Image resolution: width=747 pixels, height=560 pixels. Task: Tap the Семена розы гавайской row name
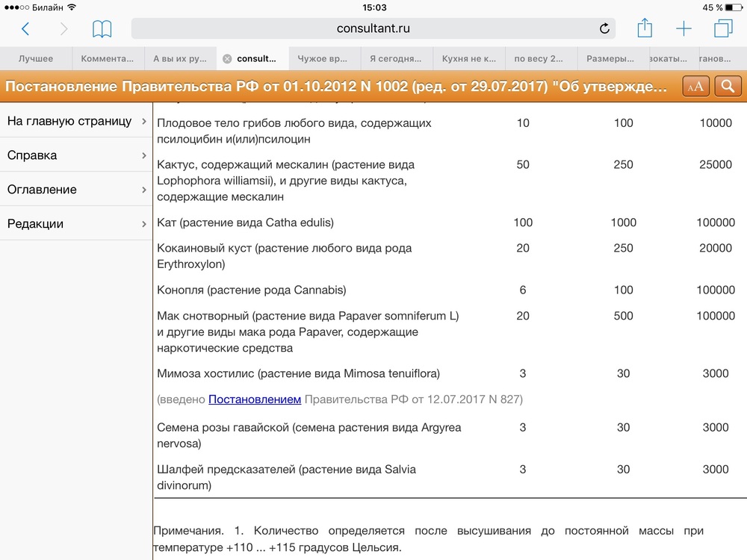[x=309, y=435]
